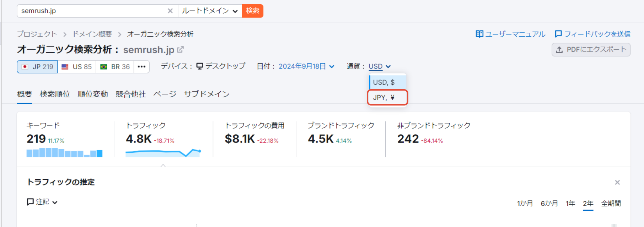Open the プロジェクト breadcrumb link
644x227 pixels.
pyautogui.click(x=37, y=34)
